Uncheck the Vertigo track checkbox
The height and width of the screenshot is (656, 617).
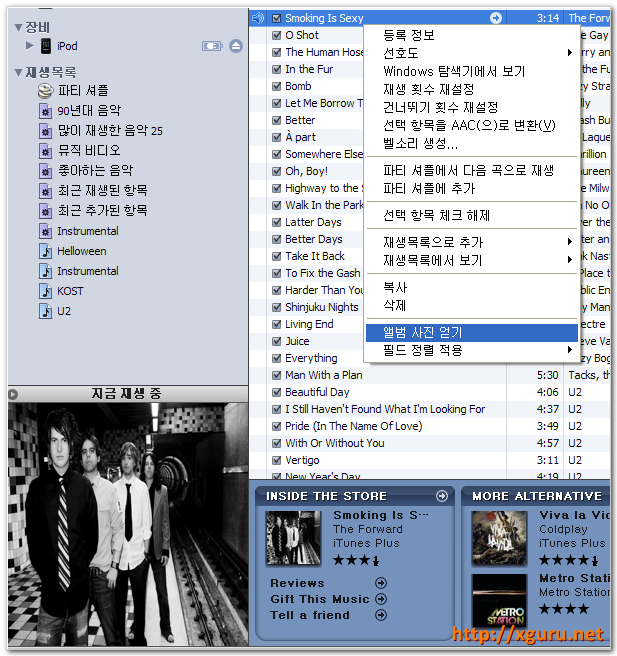[x=276, y=460]
